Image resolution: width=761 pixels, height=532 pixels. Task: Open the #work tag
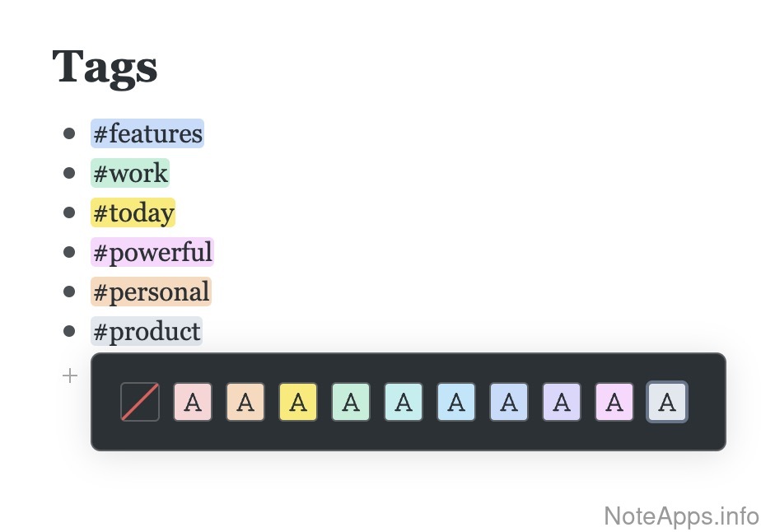coord(130,173)
